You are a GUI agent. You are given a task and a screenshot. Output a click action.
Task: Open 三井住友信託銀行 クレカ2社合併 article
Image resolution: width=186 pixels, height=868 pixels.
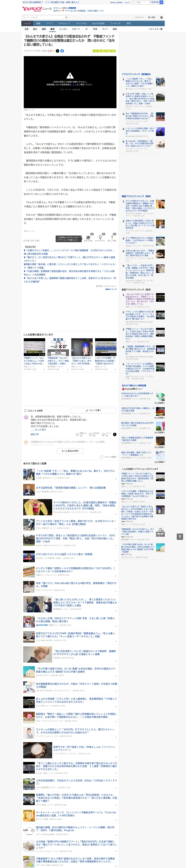[x=76, y=782]
